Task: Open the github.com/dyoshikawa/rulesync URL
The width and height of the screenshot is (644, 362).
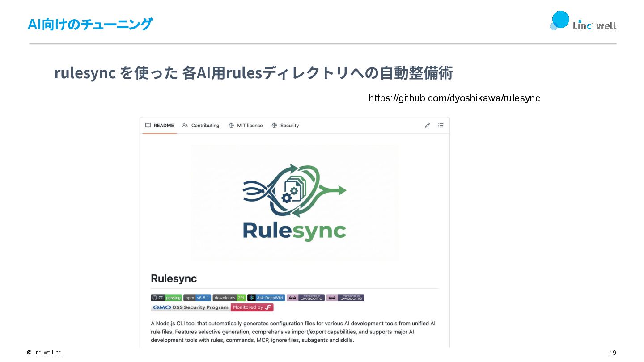Action: (454, 98)
